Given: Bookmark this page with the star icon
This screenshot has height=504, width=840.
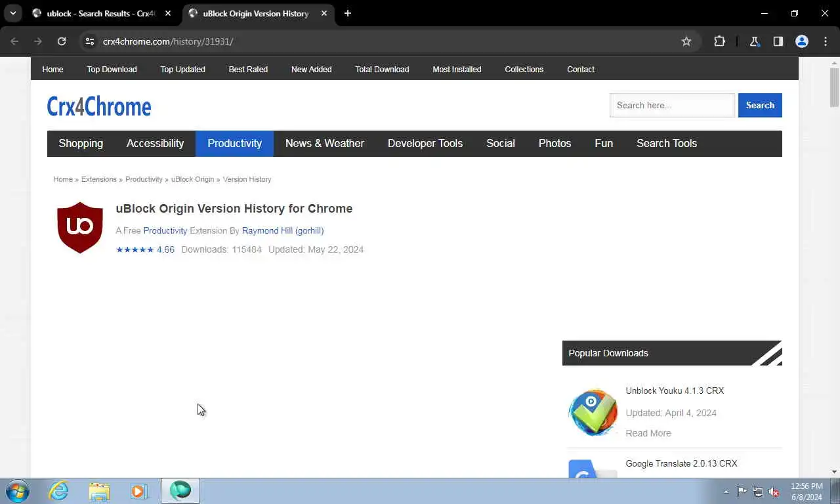Looking at the screenshot, I should click(x=686, y=41).
